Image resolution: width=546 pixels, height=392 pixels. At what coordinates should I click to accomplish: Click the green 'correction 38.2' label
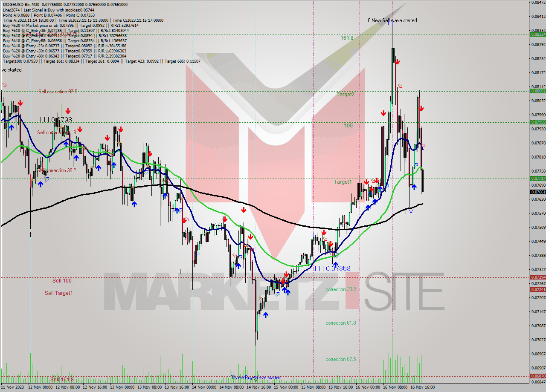coord(341,289)
